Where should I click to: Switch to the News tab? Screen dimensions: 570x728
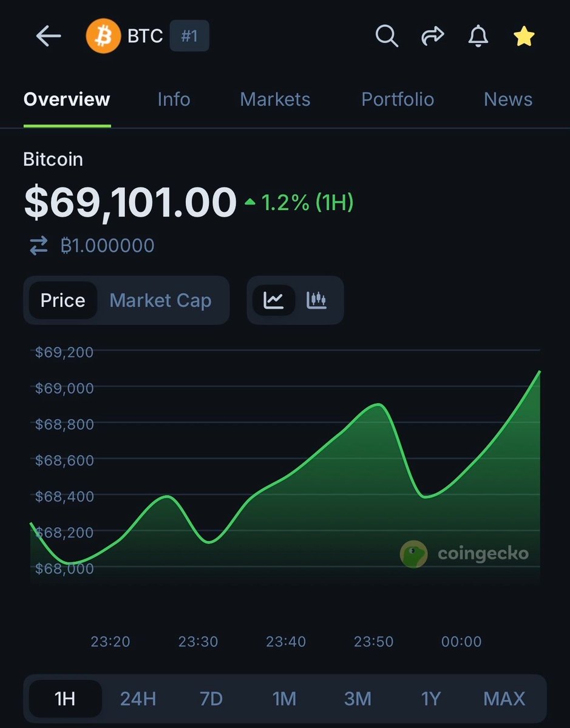[508, 99]
